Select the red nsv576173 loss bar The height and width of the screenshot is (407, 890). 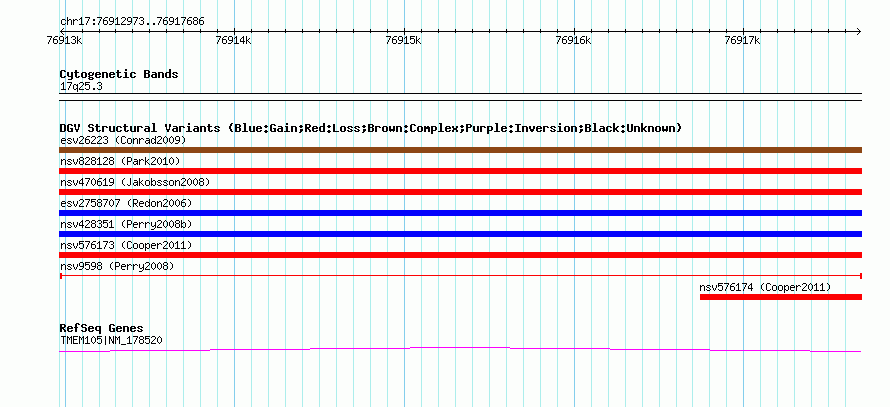click(x=460, y=255)
